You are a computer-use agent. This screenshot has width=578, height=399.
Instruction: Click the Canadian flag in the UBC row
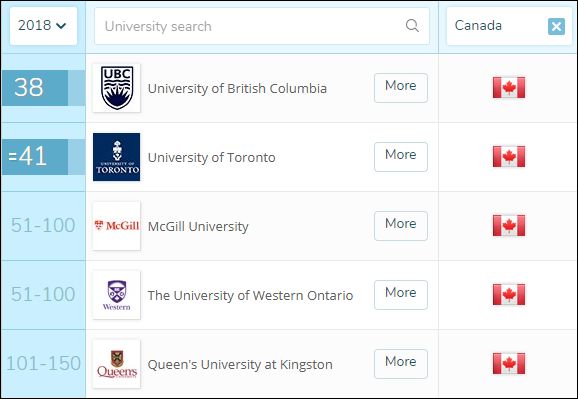point(509,88)
